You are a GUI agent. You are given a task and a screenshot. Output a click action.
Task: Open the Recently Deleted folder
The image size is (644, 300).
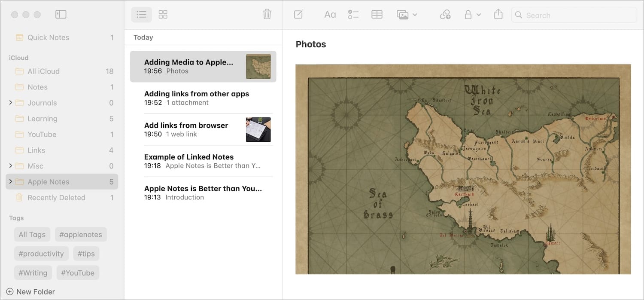tap(56, 198)
